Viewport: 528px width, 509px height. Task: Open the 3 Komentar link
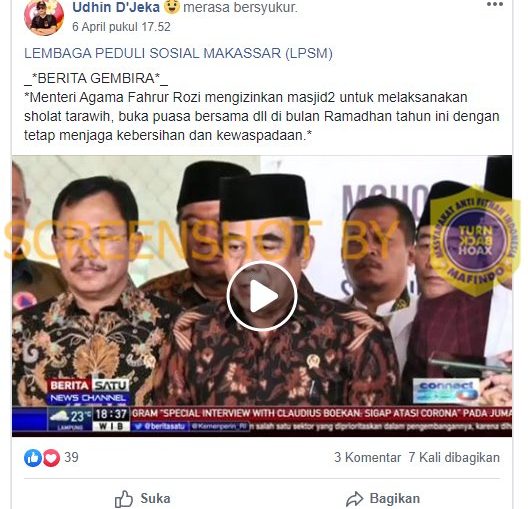[367, 457]
